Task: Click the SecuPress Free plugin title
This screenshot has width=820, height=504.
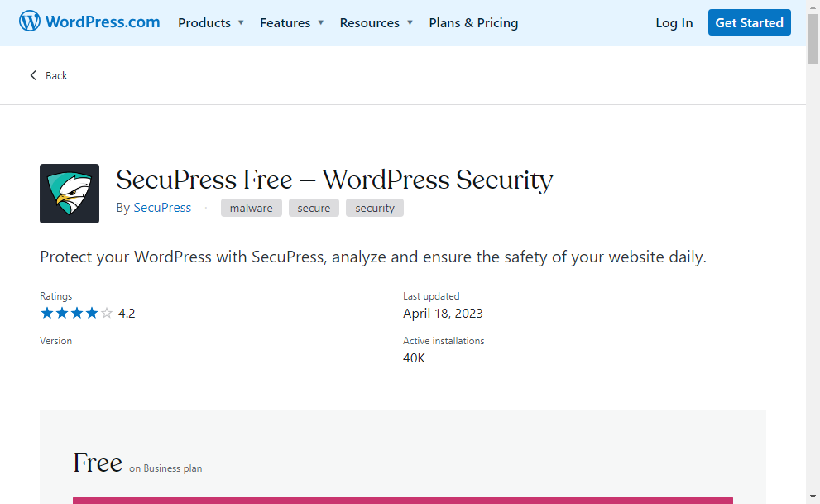Action: (334, 180)
